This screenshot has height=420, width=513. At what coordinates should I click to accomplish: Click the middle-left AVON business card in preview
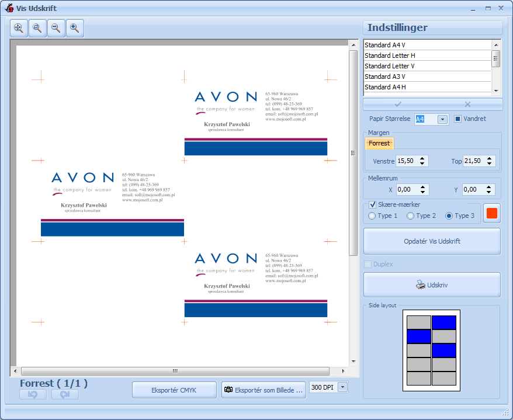113,201
